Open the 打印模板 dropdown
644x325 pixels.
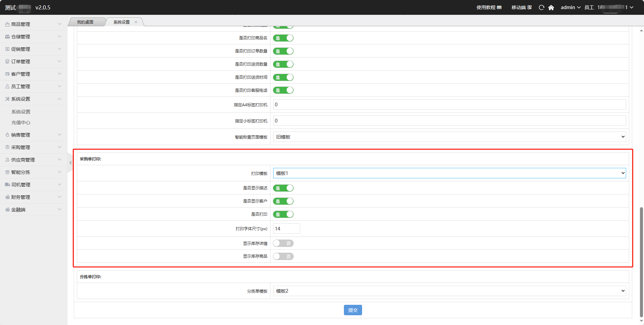point(449,173)
